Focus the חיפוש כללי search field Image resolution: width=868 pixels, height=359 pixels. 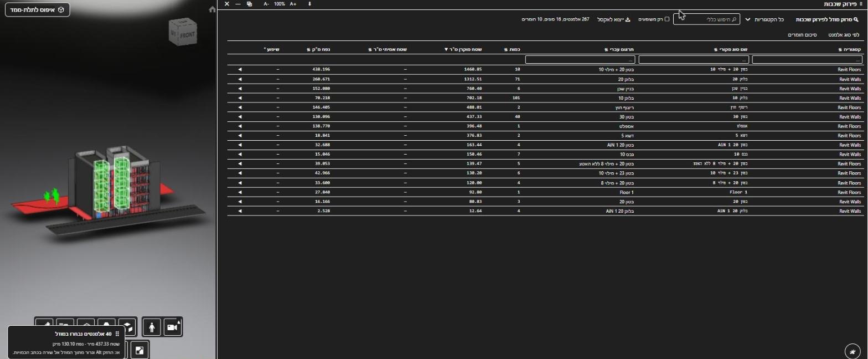706,19
